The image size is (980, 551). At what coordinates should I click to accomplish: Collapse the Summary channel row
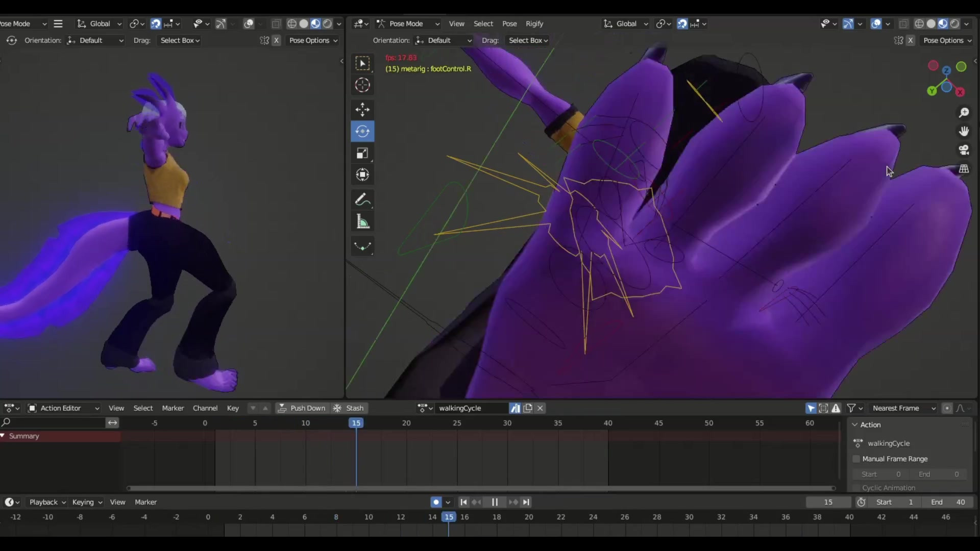[3, 436]
